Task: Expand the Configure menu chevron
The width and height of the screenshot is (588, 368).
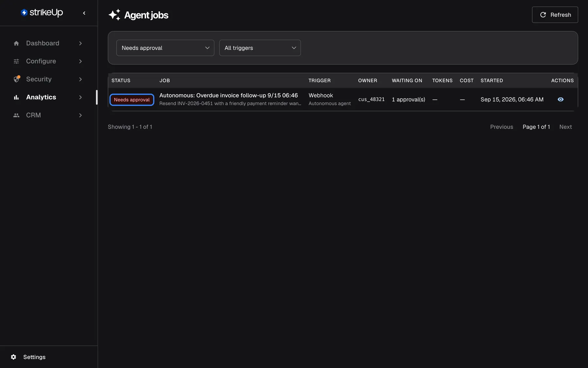Action: click(80, 61)
